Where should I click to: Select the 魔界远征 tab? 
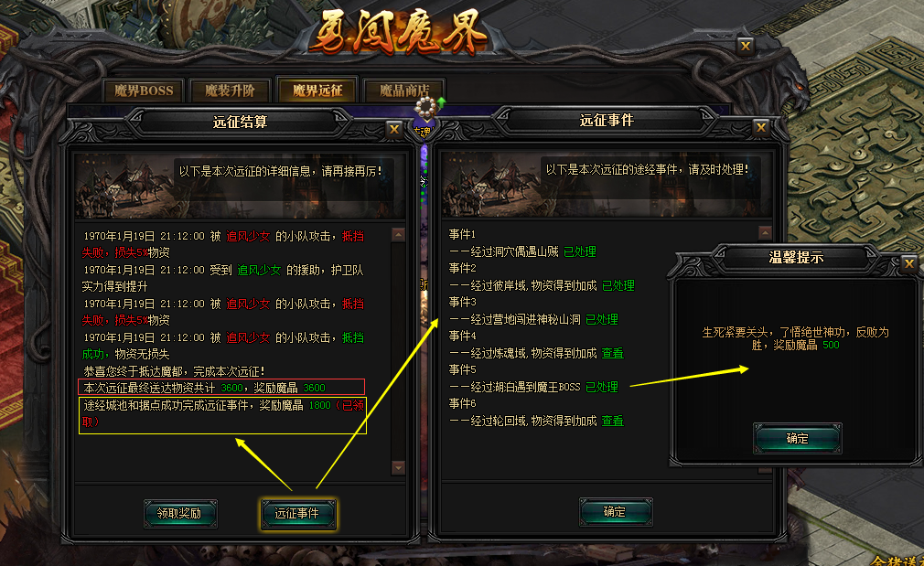(x=317, y=91)
